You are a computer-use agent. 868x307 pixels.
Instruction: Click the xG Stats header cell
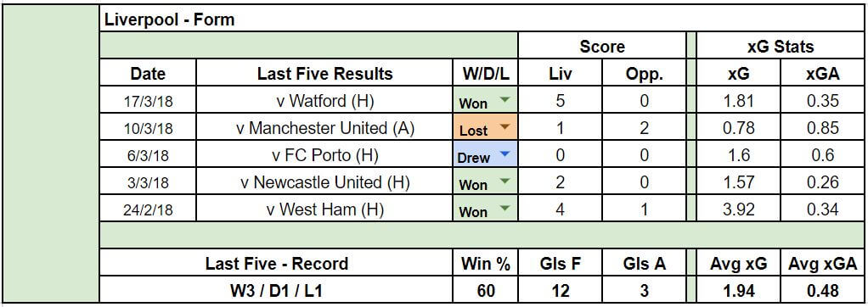tap(781, 47)
